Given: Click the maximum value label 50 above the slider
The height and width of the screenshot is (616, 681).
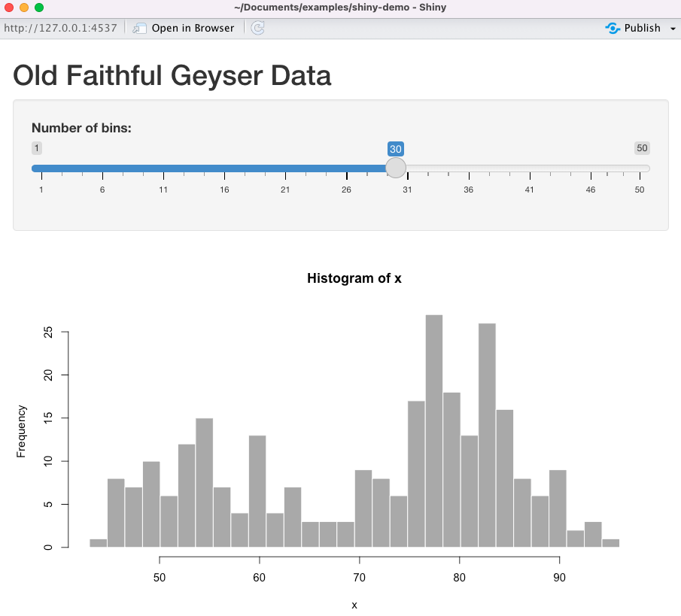Looking at the screenshot, I should pos(641,148).
